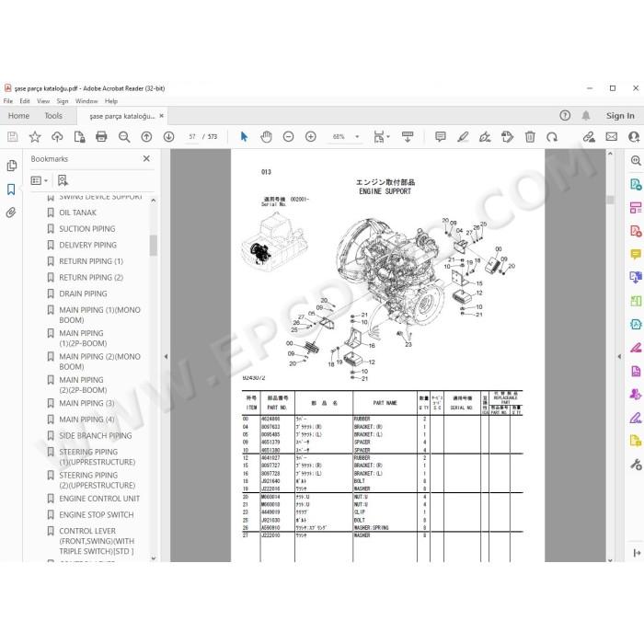Rotate the view with the rotate icon
Viewport: 644px width, 644px height.
552,137
